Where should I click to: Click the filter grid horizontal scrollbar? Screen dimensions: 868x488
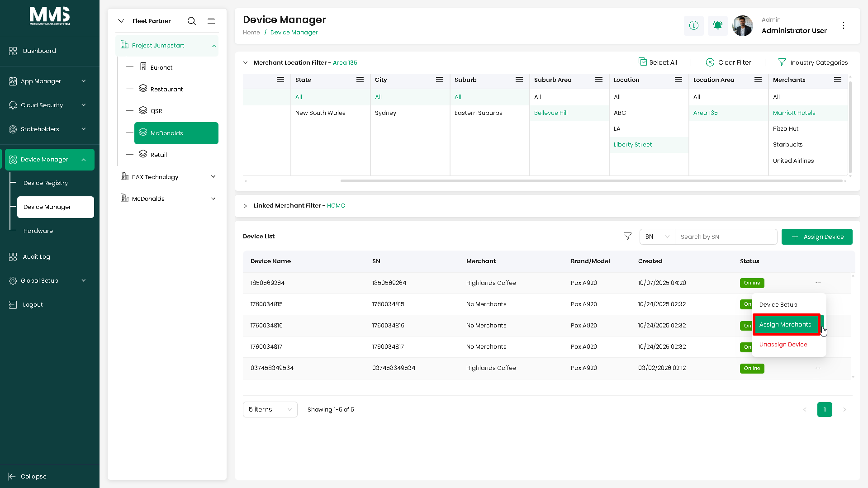click(x=591, y=181)
